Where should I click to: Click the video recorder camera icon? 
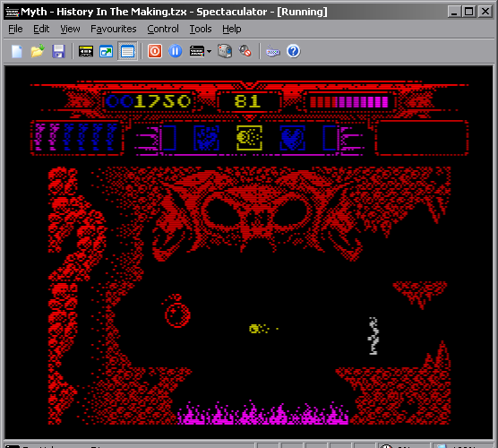225,51
